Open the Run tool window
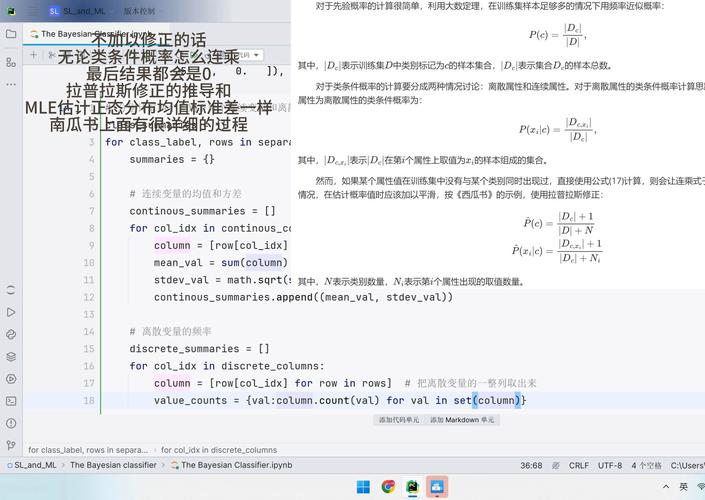Image resolution: width=705 pixels, height=500 pixels. [11, 312]
